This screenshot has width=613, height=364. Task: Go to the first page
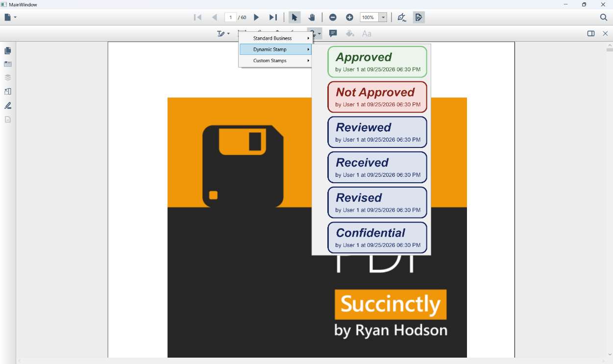tap(197, 17)
